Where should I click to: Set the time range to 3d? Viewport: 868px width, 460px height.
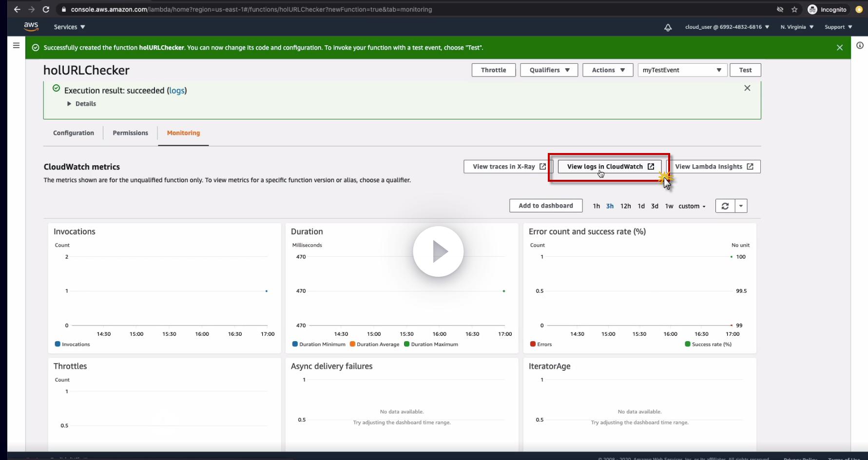655,206
